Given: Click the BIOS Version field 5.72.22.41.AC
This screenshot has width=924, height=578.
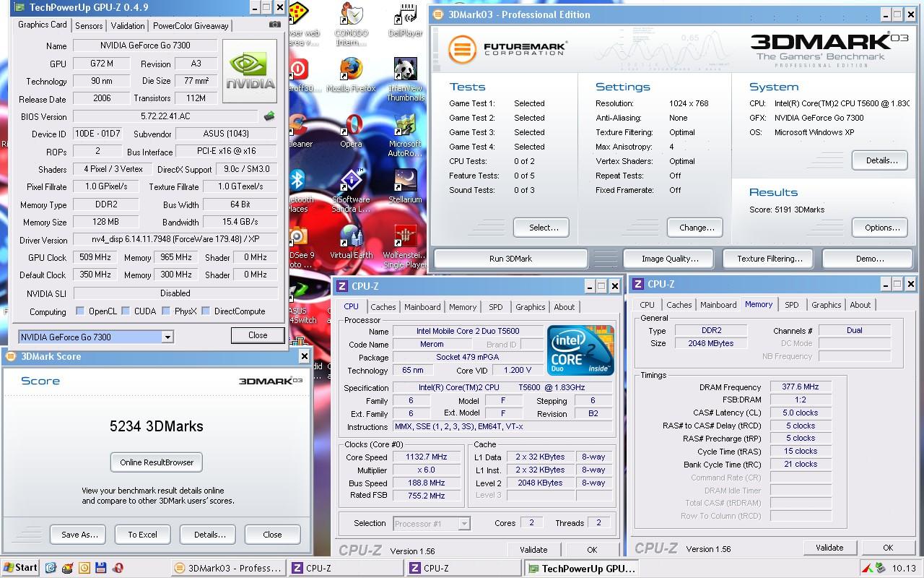Looking at the screenshot, I should [x=165, y=116].
